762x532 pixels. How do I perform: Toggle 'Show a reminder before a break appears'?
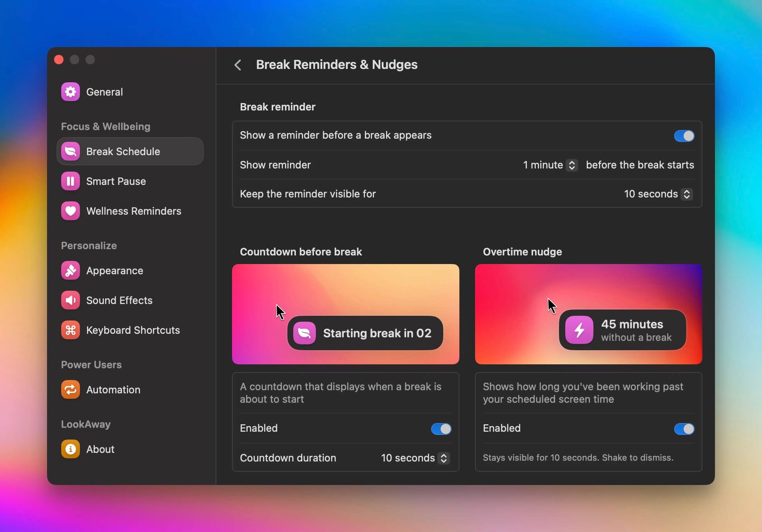point(683,136)
